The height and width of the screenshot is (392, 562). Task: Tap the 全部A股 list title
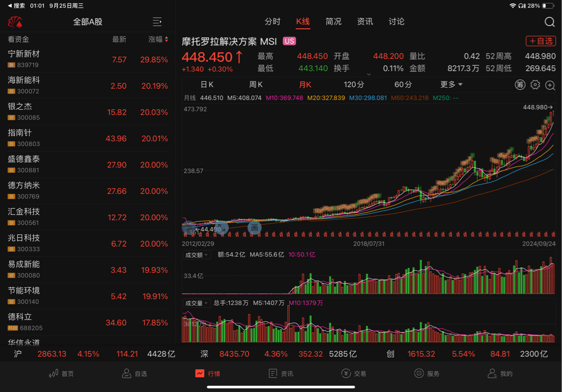(x=88, y=22)
